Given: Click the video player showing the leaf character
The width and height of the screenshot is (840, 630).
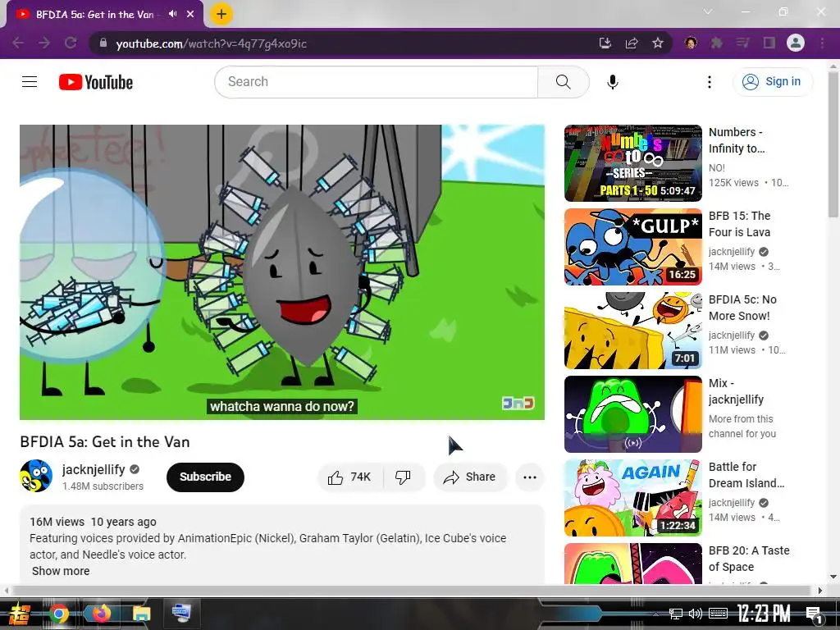Looking at the screenshot, I should [x=282, y=272].
